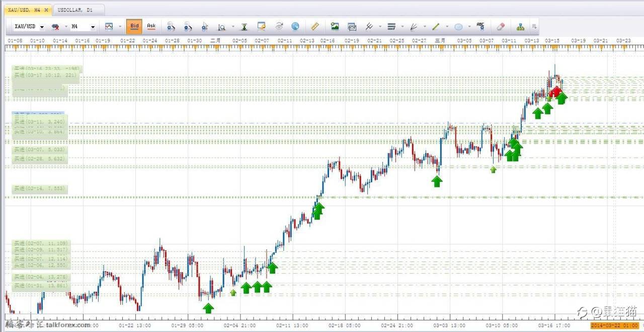This screenshot has height=332, width=644.
Task: Expand the vertical zoom dropdown arrow
Action: click(233, 26)
